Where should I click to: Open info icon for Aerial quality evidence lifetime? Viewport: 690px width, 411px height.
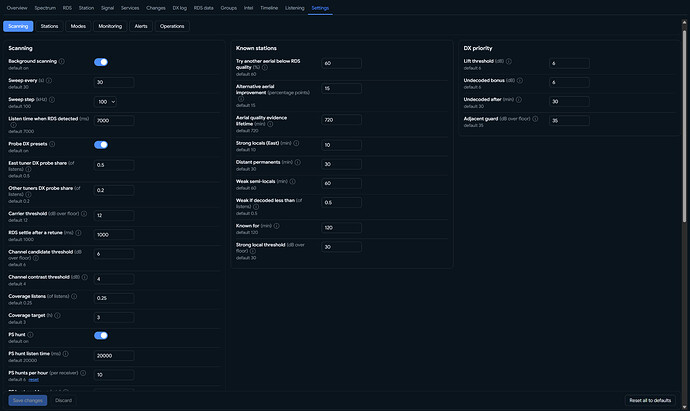tap(270, 124)
